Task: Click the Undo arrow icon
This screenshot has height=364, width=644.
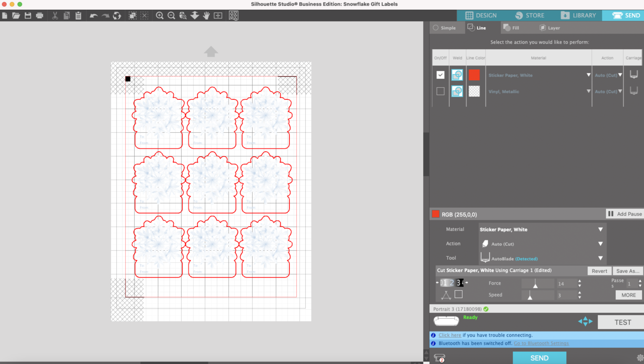Action: coord(93,16)
